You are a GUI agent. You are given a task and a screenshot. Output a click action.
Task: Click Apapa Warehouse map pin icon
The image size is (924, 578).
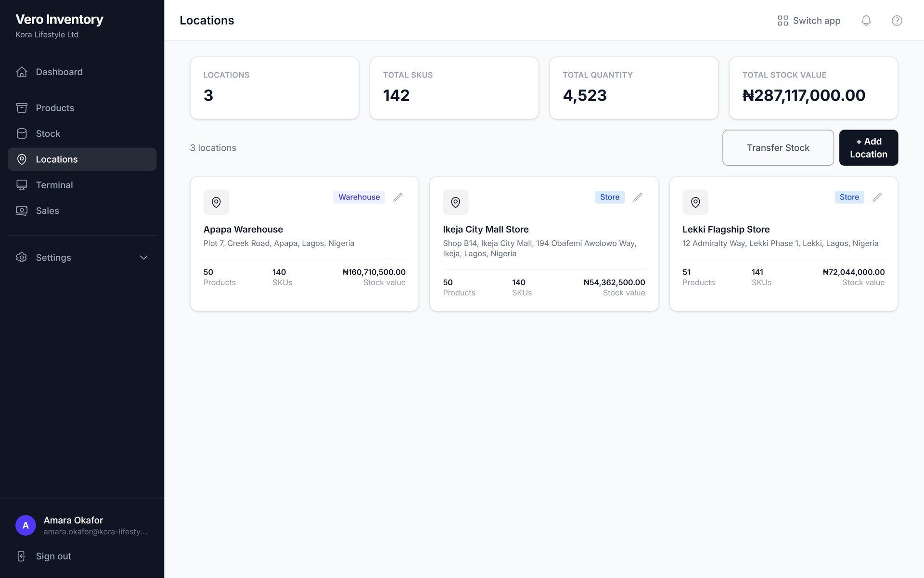point(216,202)
